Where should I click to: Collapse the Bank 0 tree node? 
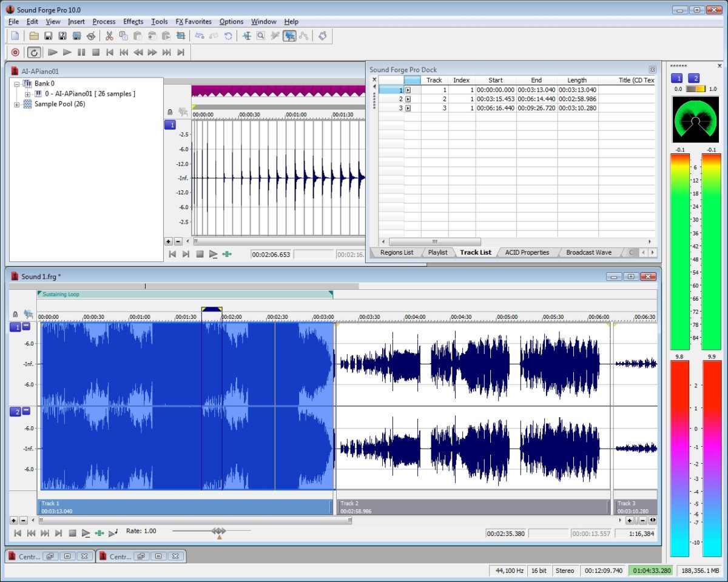[17, 84]
